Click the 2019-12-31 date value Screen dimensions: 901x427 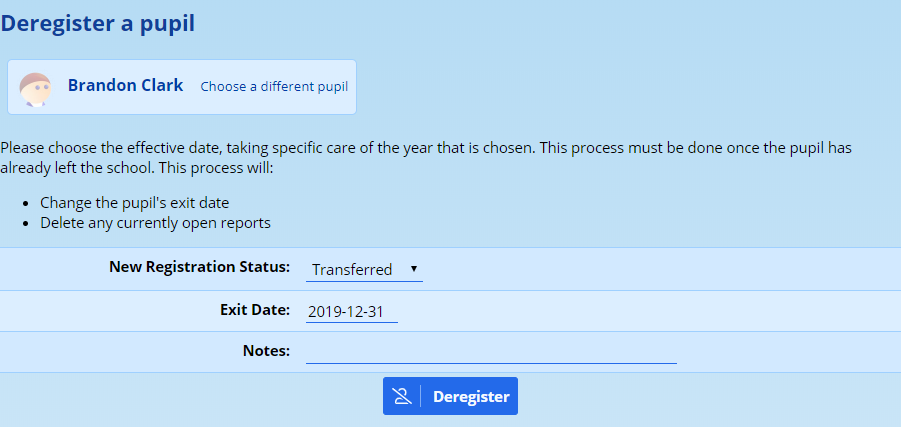[x=345, y=312]
